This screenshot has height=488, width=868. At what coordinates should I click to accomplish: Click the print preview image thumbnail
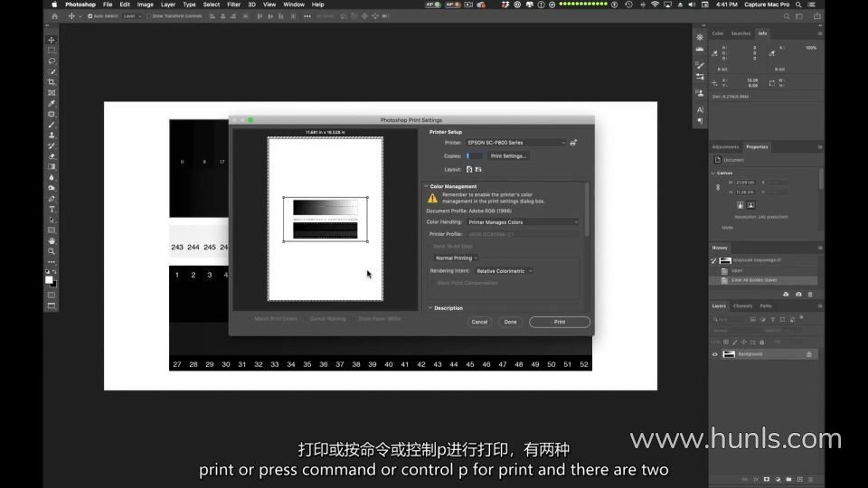tap(325, 219)
